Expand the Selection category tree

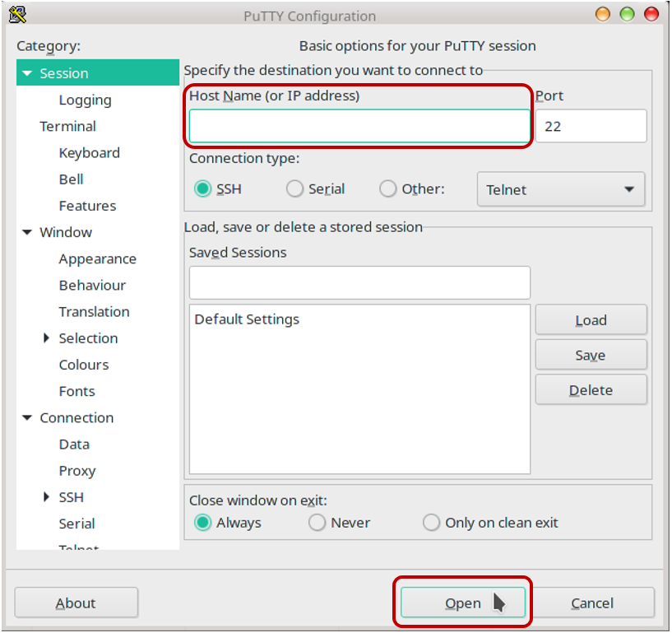coord(46,338)
